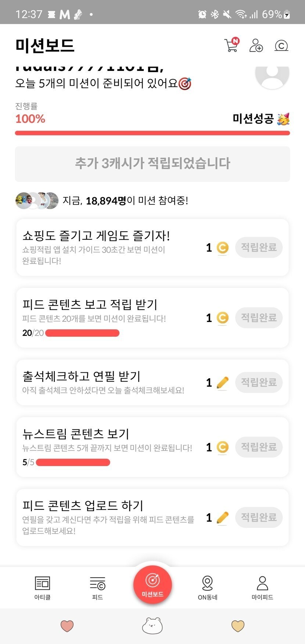Tap the red mission progress bar
305x644 pixels.
click(152, 133)
